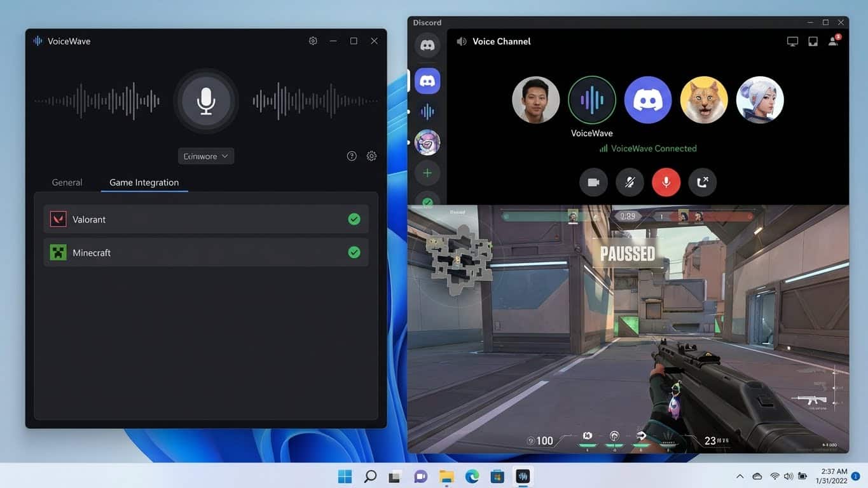Viewport: 868px width, 488px height.
Task: Click the white-haired character participant avatar
Action: [760, 100]
